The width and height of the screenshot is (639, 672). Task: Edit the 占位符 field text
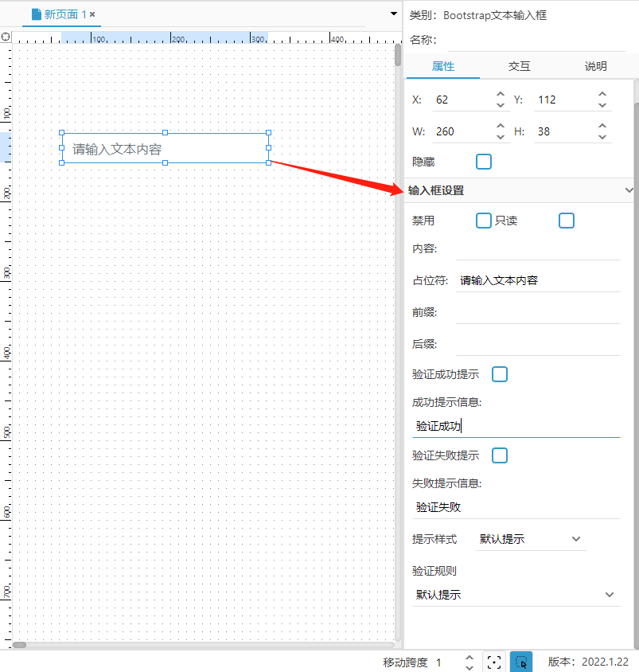[538, 281]
